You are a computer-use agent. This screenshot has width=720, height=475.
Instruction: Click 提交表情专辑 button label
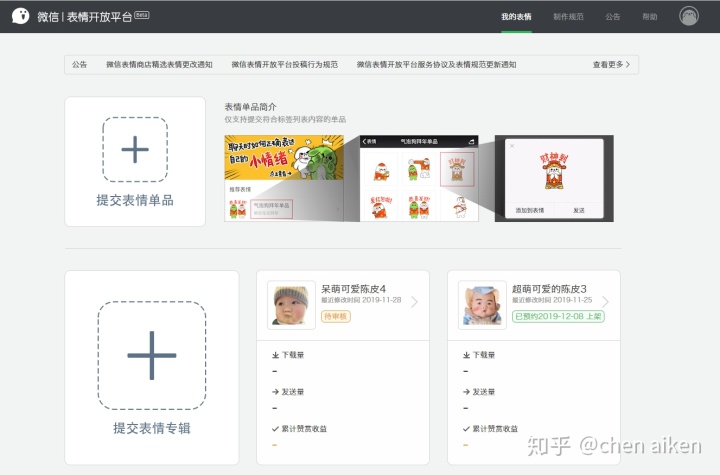[x=152, y=428]
